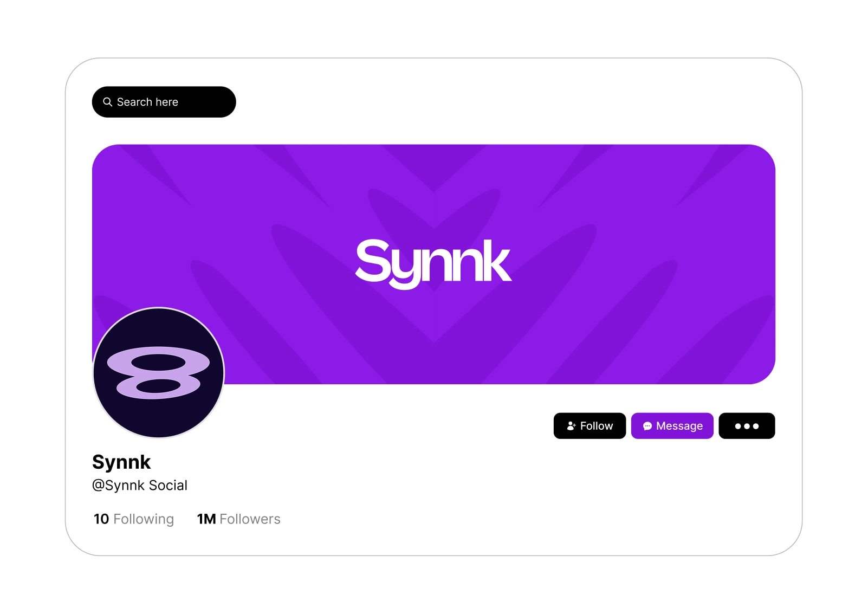
Task: Click the lilac rings emblem in avatar
Action: 158,373
